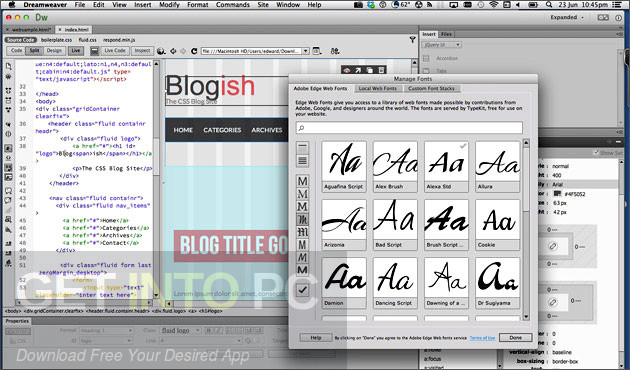The width and height of the screenshot is (630, 370).
Task: Open the file address dropdown arrow
Action: click(x=305, y=51)
